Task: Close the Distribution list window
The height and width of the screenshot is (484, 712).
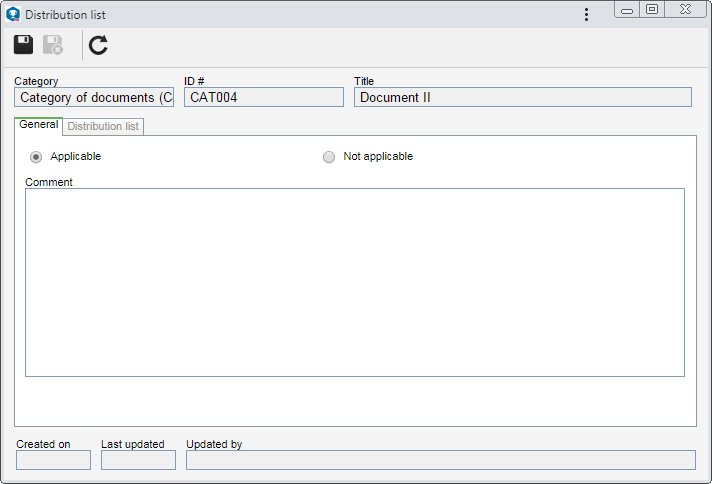Action: 685,10
